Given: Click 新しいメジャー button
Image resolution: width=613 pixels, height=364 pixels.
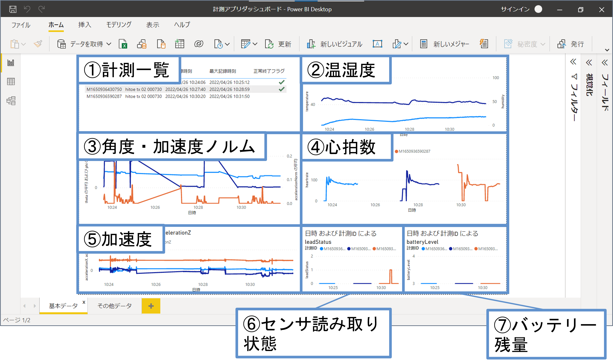Looking at the screenshot, I should (x=445, y=44).
